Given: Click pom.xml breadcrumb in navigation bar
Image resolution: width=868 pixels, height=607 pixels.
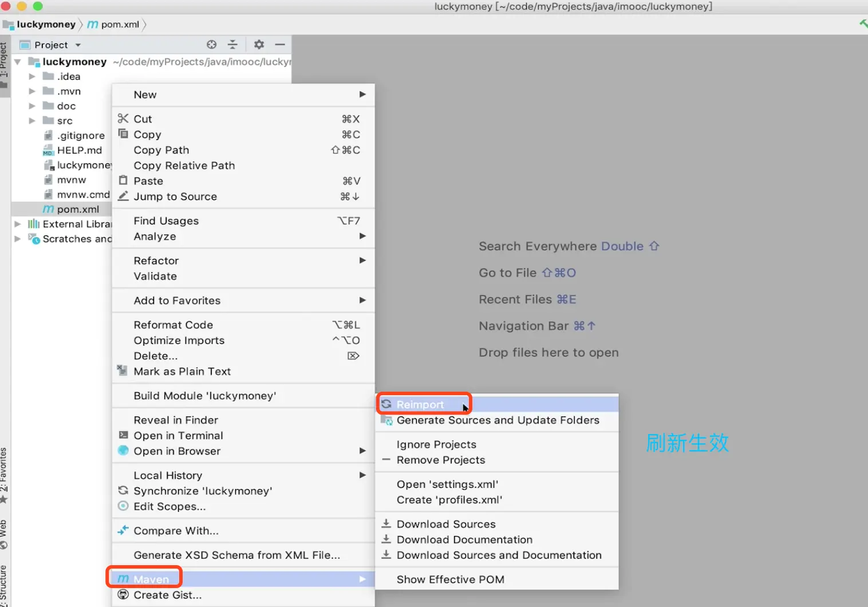Looking at the screenshot, I should point(114,24).
